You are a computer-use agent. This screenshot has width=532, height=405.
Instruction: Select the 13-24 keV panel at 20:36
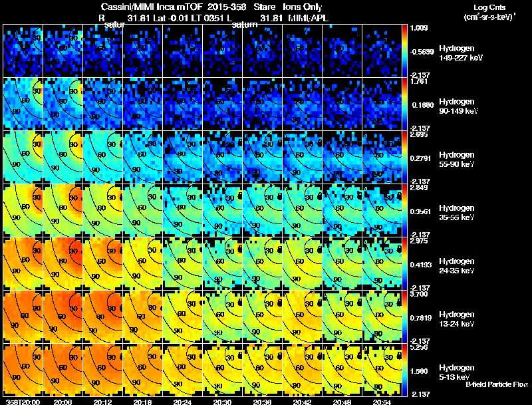pos(262,317)
